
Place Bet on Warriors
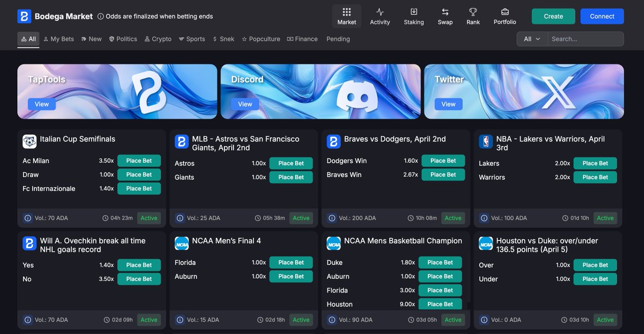click(x=596, y=177)
